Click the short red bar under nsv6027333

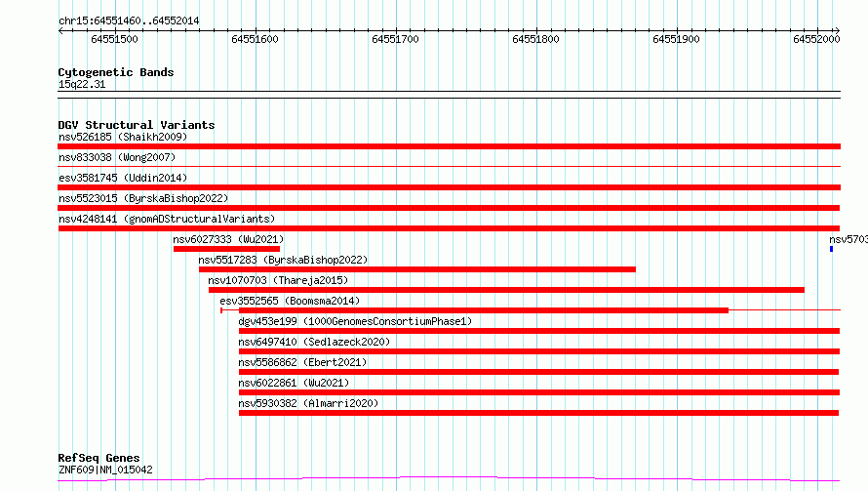coord(226,249)
